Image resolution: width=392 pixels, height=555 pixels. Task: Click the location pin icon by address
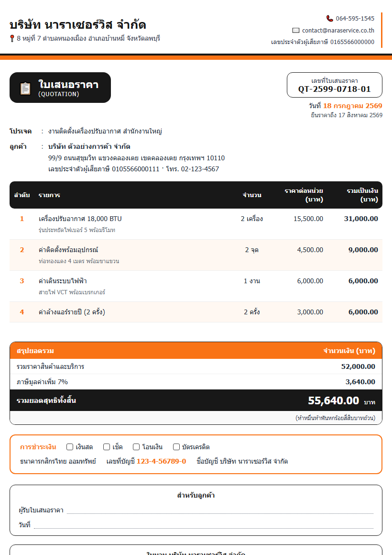pos(12,38)
